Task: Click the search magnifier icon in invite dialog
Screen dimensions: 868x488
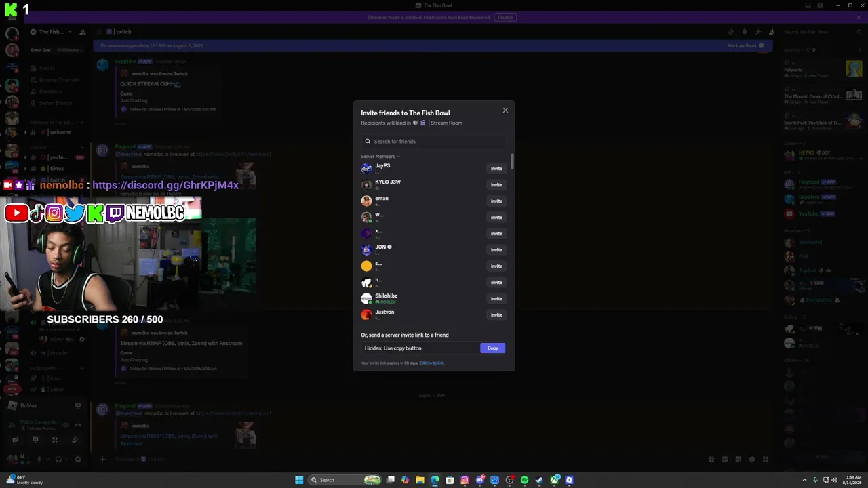Action: [x=368, y=142]
